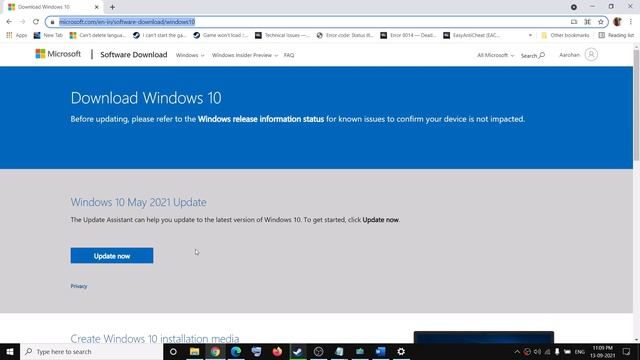
Task: Expand Windows Insider Preview dropdown
Action: point(244,55)
